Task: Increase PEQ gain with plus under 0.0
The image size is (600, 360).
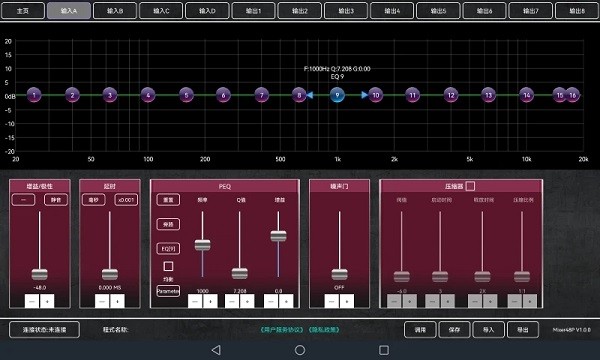Action: (286, 301)
